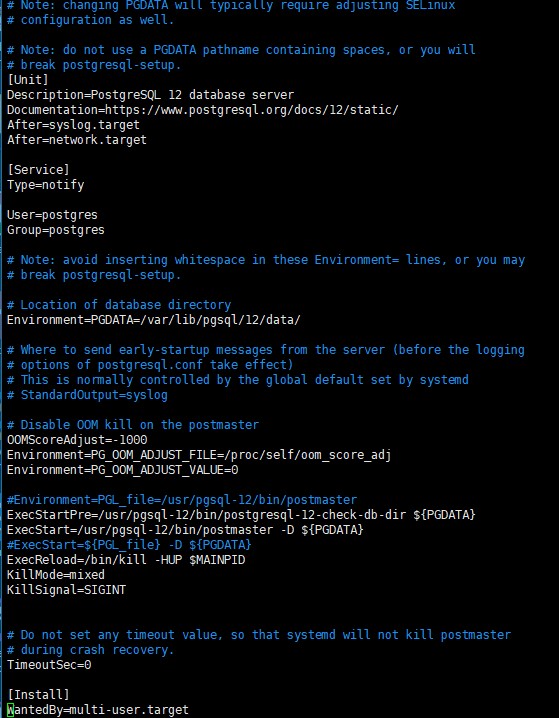This screenshot has width=559, height=718.
Task: Click the [Install] section header
Action: (38, 695)
